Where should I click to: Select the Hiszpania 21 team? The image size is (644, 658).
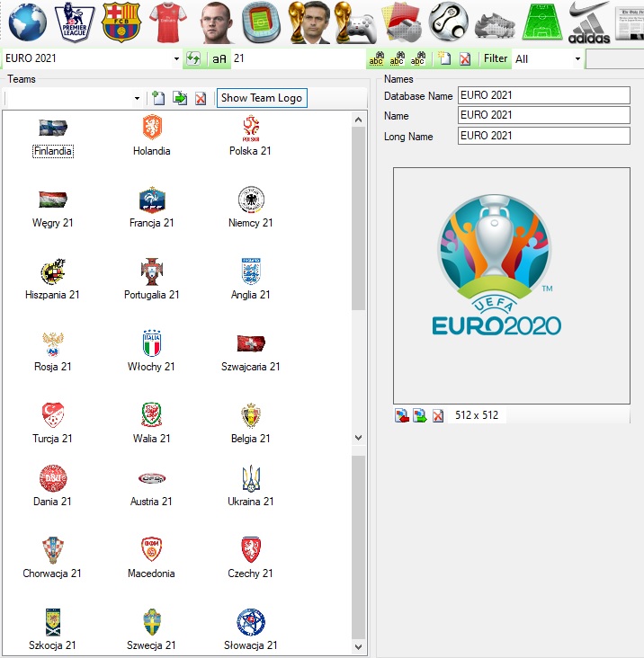tap(52, 279)
